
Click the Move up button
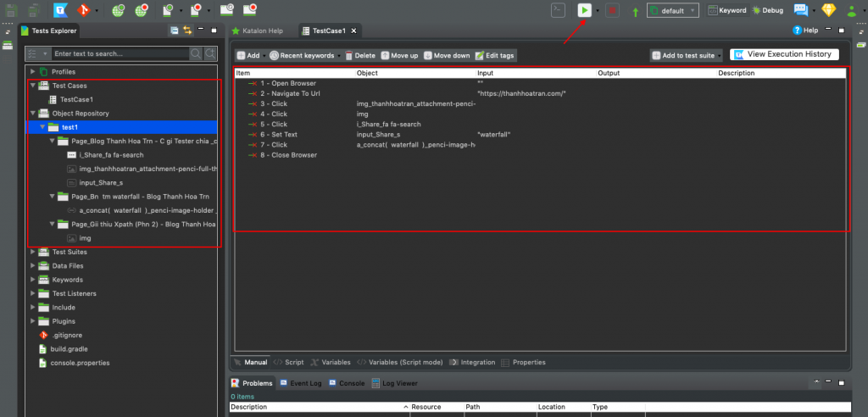(400, 55)
